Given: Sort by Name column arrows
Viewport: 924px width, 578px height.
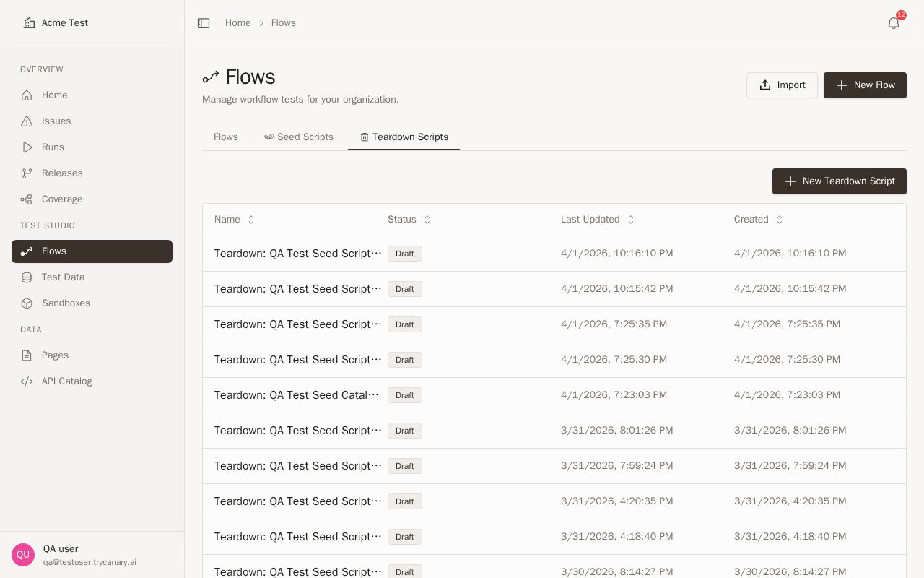Looking at the screenshot, I should pos(251,220).
